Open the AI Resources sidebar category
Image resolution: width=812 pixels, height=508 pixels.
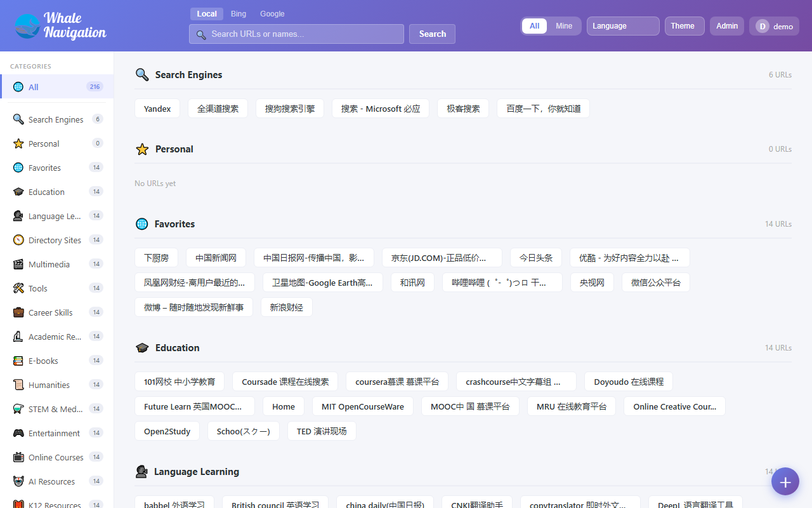point(57,481)
